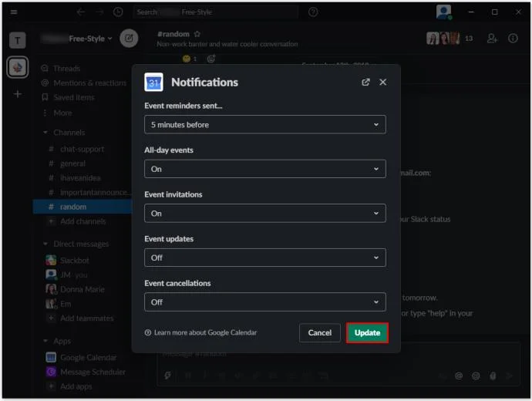
Task: Open chat-support channel
Action: coord(82,149)
